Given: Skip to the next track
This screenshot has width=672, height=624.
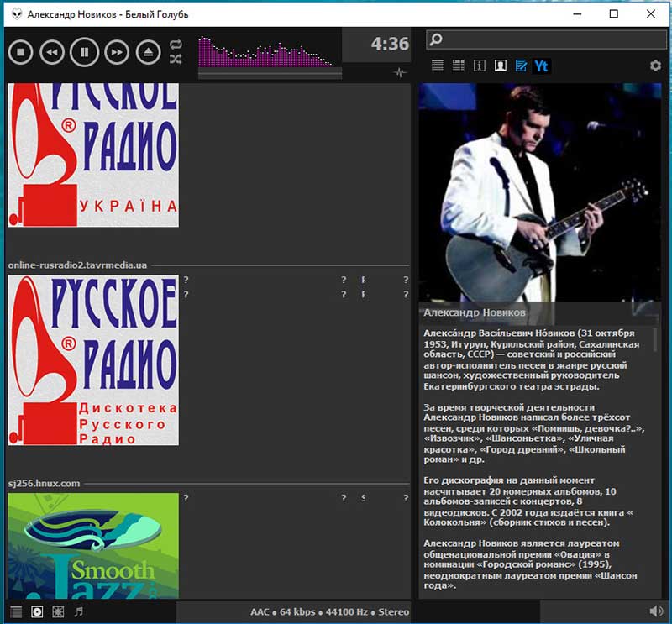Looking at the screenshot, I should tap(116, 52).
